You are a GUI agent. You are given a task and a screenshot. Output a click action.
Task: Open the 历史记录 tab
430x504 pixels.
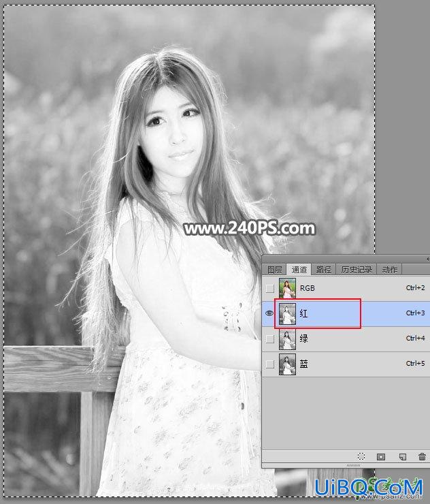coord(357,269)
